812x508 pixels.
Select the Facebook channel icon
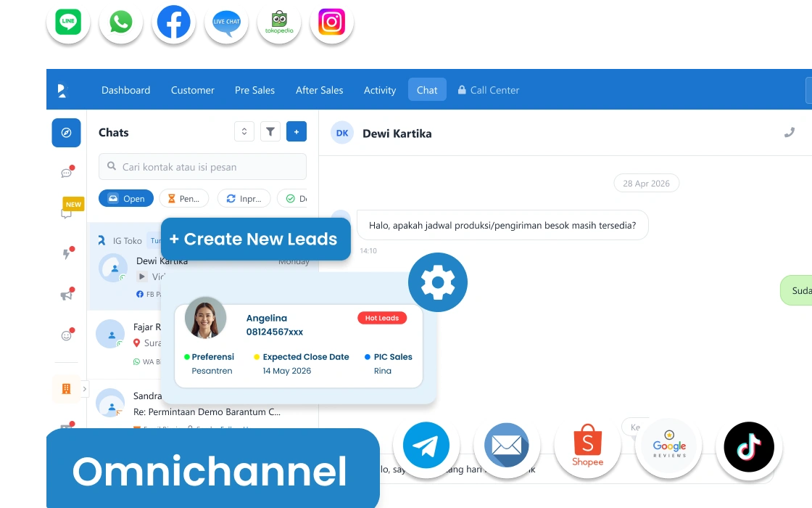[173, 22]
